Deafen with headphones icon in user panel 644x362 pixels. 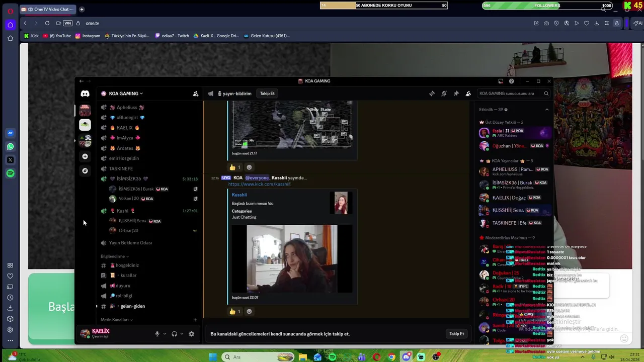(x=174, y=334)
